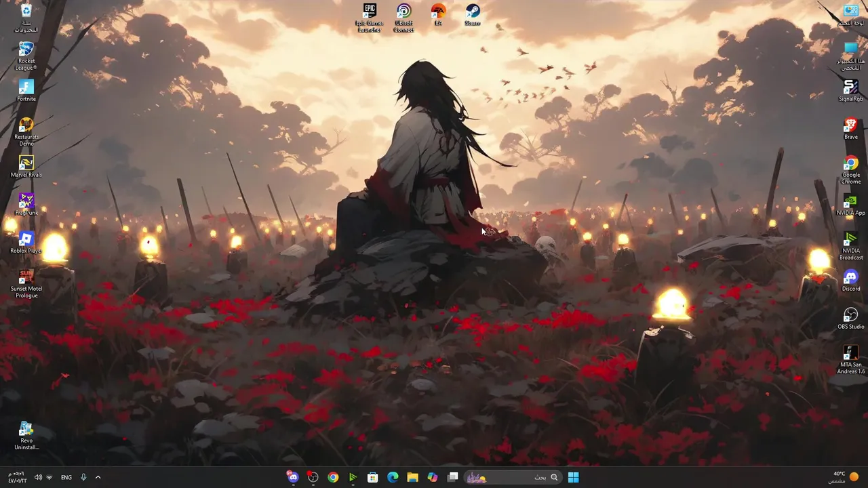Open the Recycle Bin desktop icon
Image resolution: width=868 pixels, height=488 pixels.
(26, 18)
